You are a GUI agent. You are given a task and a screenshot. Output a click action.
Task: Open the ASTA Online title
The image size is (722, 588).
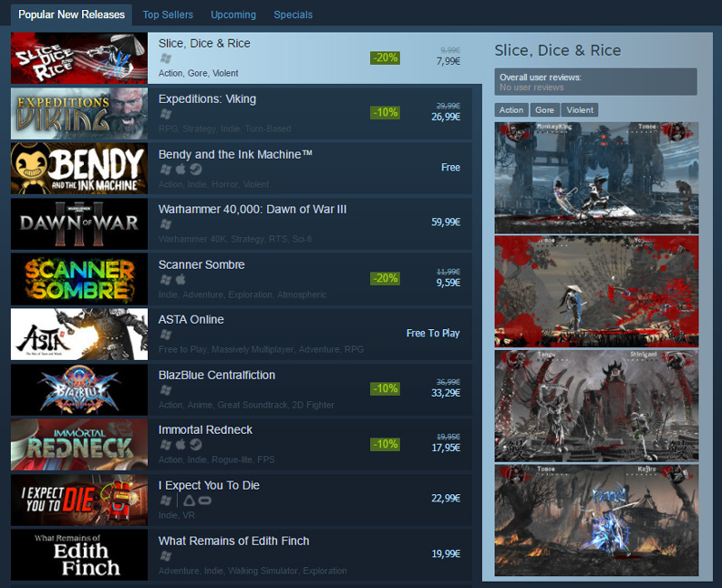191,319
